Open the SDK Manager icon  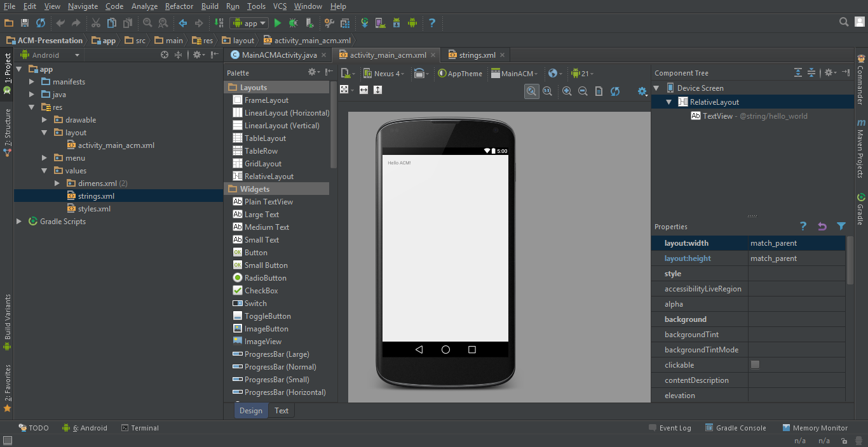[397, 23]
